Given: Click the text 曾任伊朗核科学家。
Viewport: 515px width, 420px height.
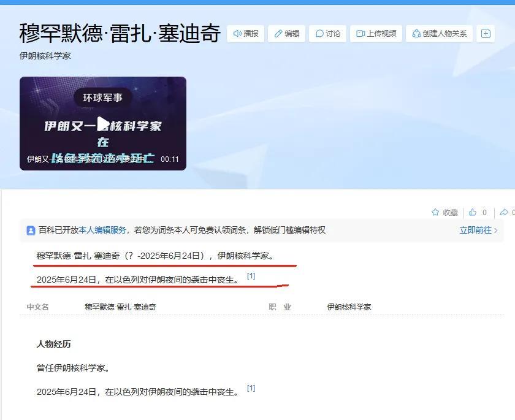Looking at the screenshot, I should [x=73, y=368].
